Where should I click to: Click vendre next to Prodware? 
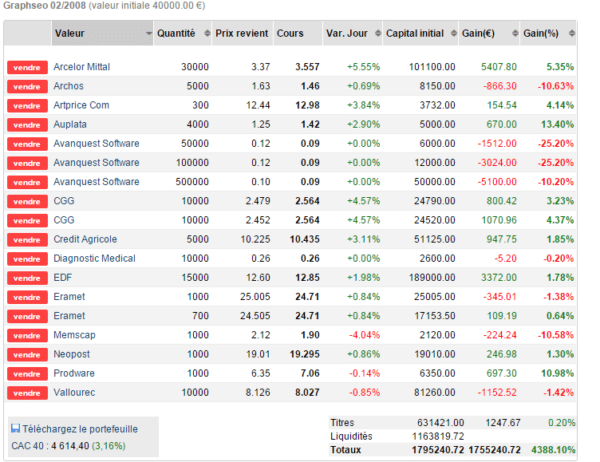tap(27, 374)
